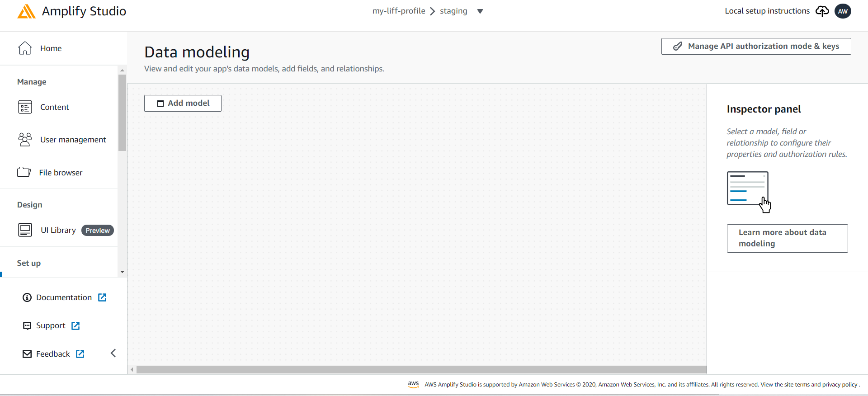Click the Support chat icon

pyautogui.click(x=27, y=326)
